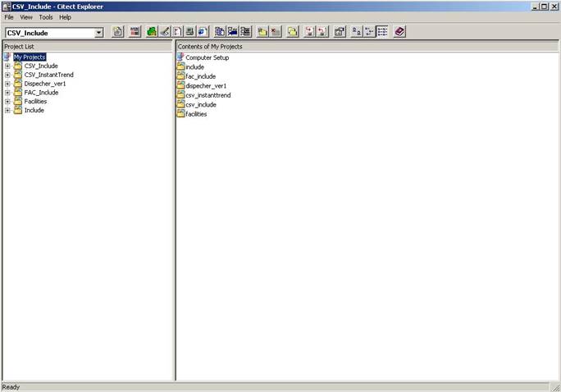Expand the CSV_Include project tree node
Image resolution: width=561 pixels, height=392 pixels.
7,66
